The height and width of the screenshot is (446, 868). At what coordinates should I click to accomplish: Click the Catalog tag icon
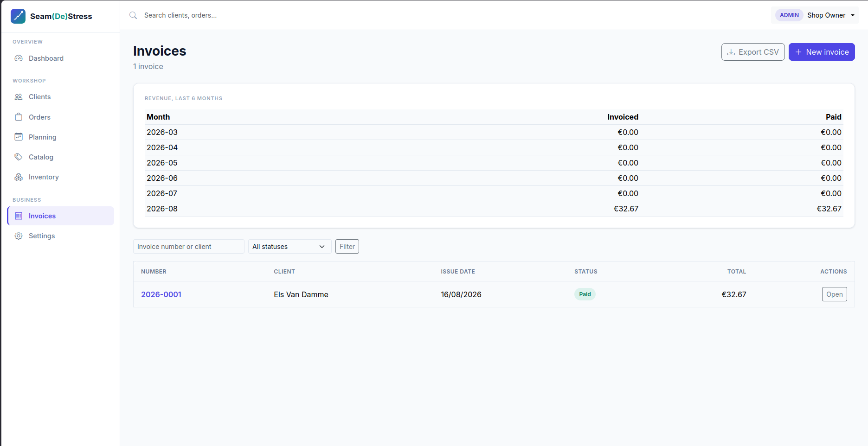pos(19,157)
